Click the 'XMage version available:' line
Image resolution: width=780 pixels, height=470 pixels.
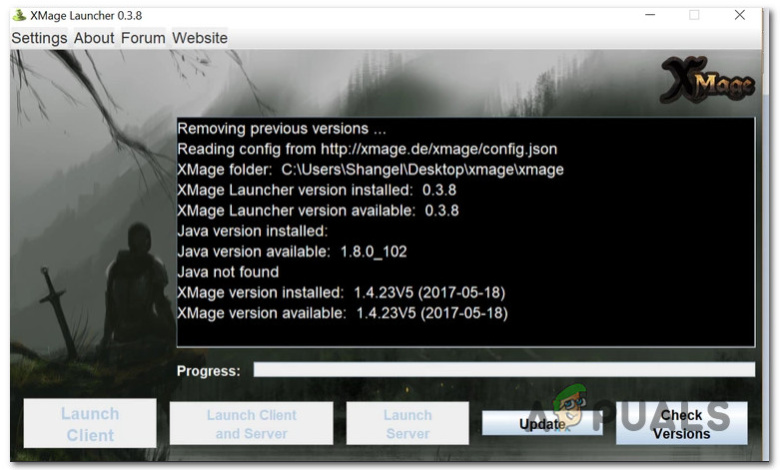[343, 313]
